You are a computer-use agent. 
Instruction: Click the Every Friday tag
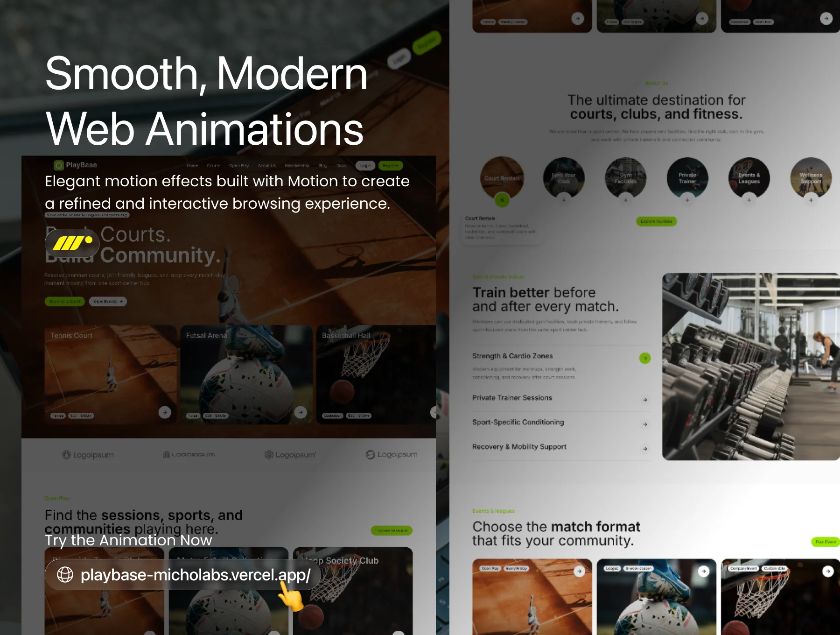517,569
